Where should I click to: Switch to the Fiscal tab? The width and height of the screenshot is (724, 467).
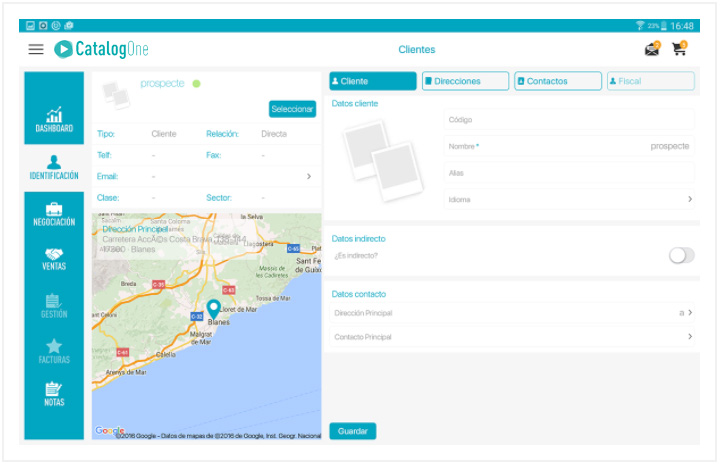tap(651, 81)
